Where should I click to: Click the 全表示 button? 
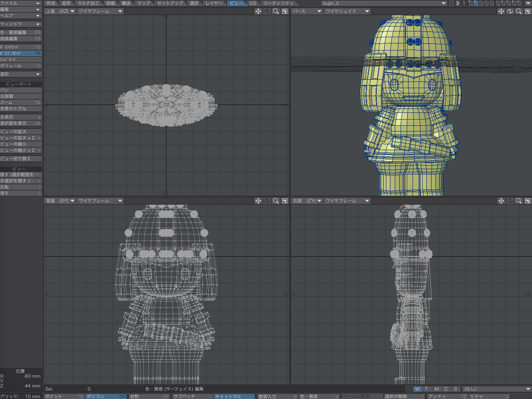[x=21, y=117]
